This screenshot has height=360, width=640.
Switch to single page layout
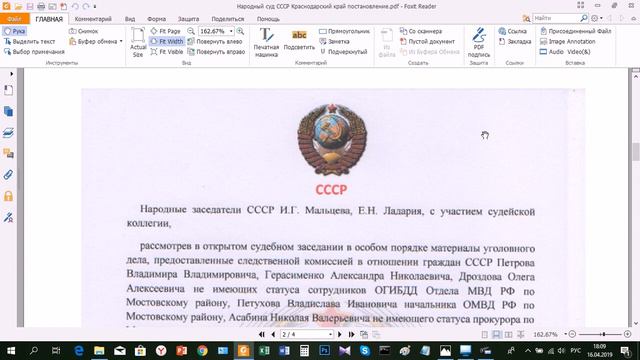(484, 335)
